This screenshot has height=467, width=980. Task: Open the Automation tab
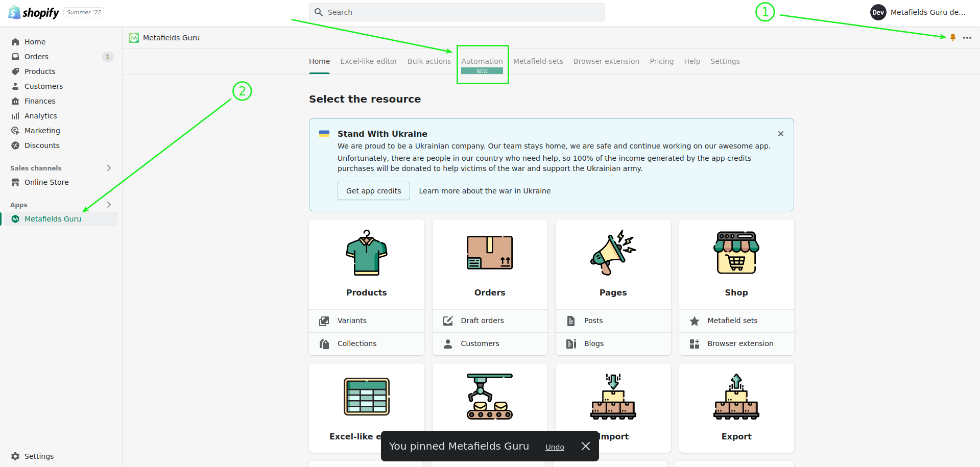pyautogui.click(x=482, y=61)
